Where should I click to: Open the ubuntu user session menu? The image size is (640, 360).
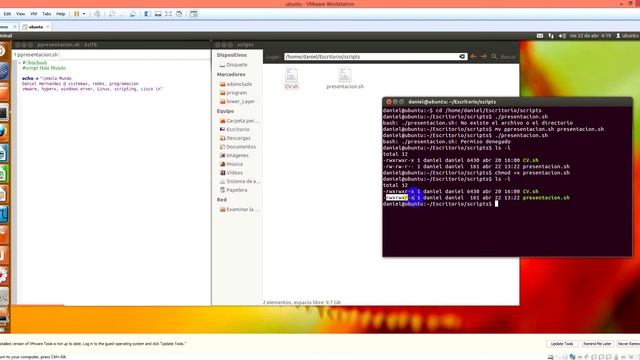point(627,36)
